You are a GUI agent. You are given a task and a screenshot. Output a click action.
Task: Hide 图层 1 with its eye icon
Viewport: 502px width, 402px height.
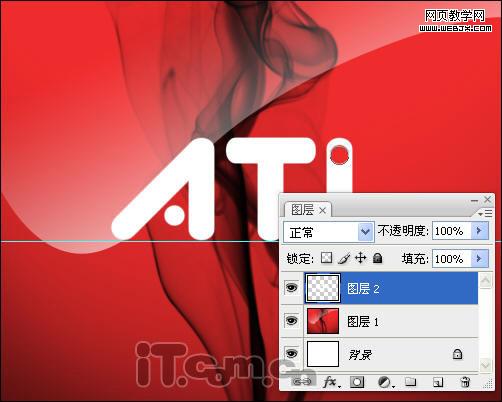coord(292,321)
